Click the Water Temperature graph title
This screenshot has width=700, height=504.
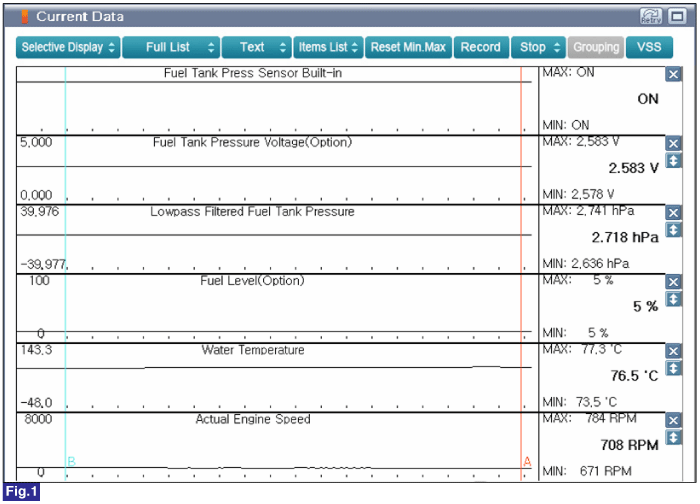(253, 350)
